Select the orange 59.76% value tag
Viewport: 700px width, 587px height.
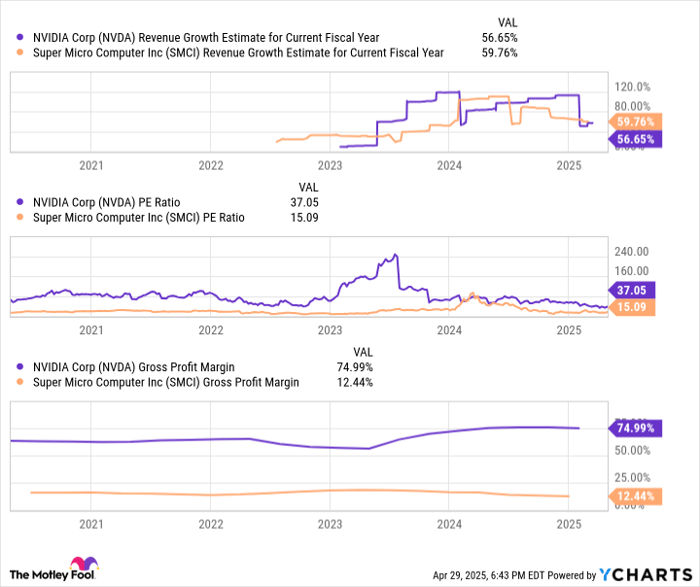pyautogui.click(x=635, y=121)
